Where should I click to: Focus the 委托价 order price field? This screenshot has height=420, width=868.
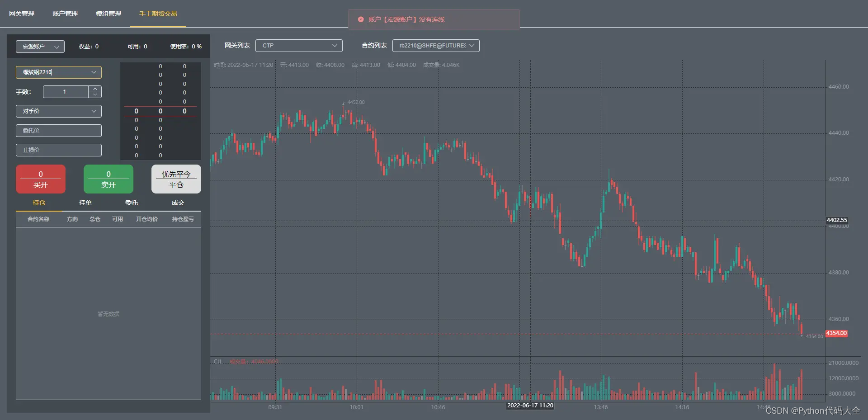tap(59, 131)
